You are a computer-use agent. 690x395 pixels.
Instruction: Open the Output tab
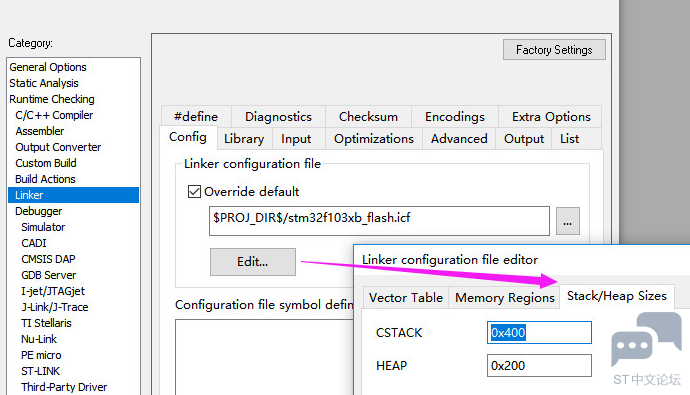point(524,139)
